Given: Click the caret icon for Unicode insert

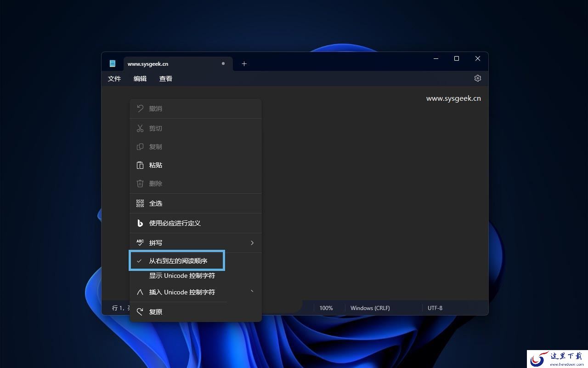Looking at the screenshot, I should click(140, 292).
